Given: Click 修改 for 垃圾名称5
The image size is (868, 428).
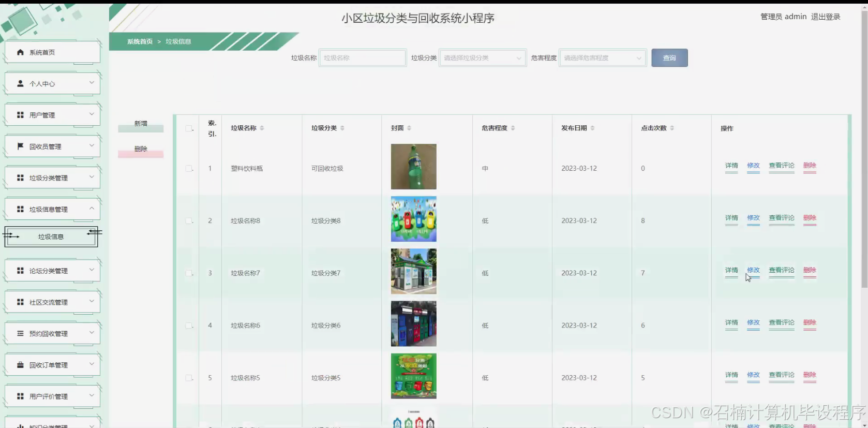Looking at the screenshot, I should click(x=753, y=375).
